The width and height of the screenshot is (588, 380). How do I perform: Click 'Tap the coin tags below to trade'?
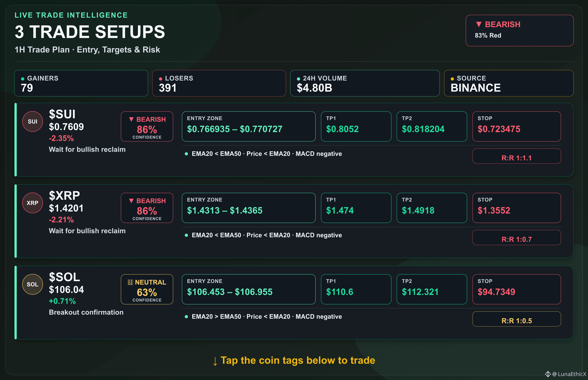click(x=298, y=361)
